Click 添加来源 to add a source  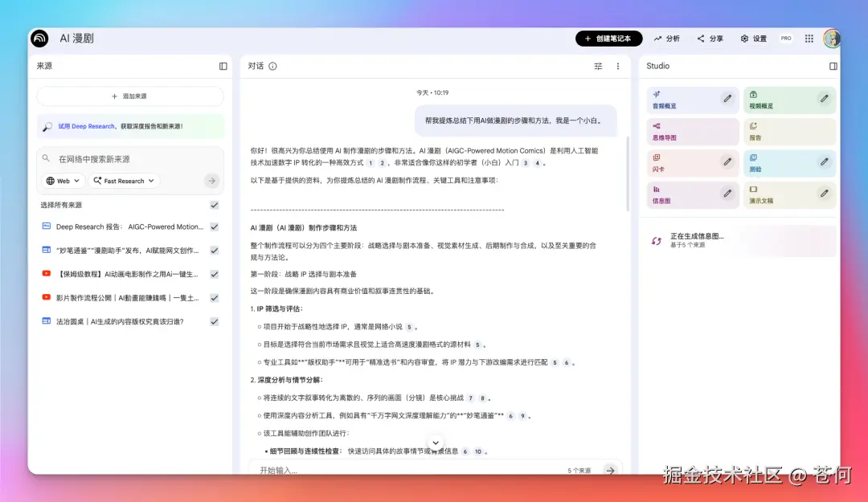tap(129, 96)
